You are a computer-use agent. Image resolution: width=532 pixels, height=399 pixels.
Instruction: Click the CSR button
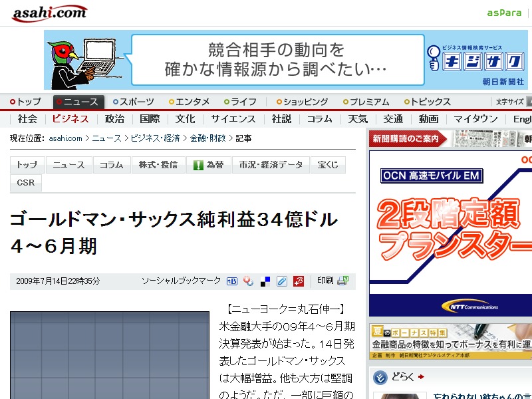tap(26, 183)
